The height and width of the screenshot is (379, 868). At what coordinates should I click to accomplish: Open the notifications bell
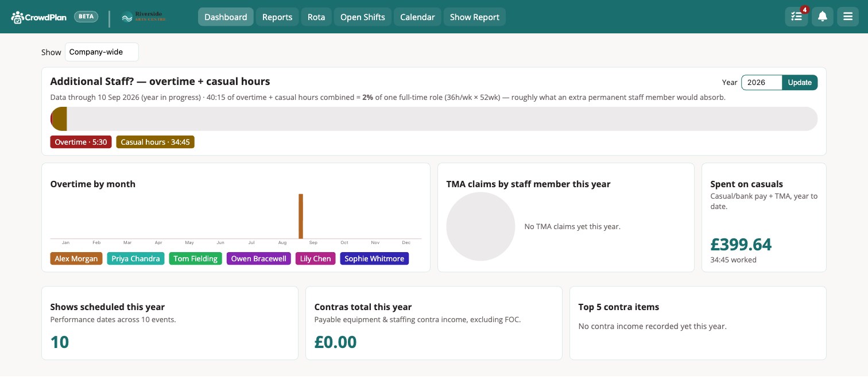pyautogui.click(x=823, y=17)
